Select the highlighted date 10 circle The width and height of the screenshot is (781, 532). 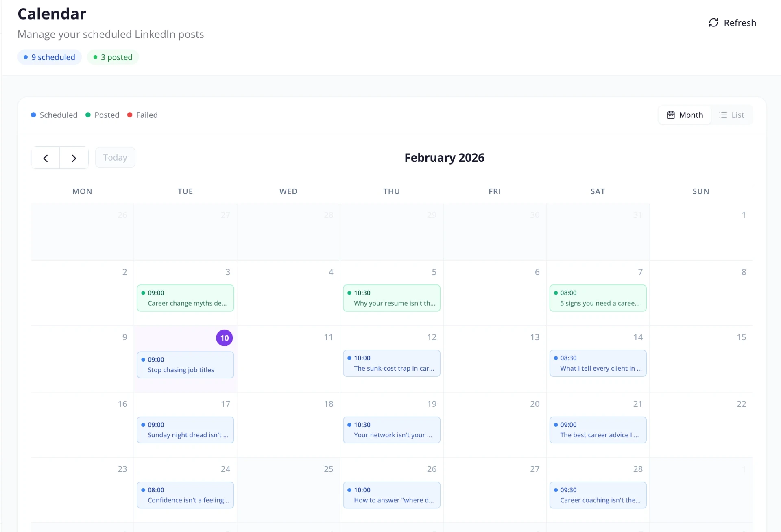224,338
